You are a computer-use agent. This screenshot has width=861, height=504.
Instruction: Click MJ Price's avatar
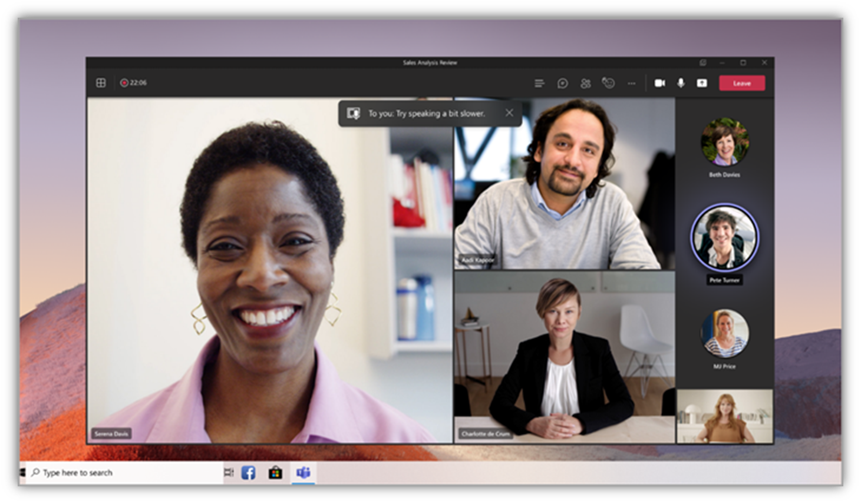tap(725, 336)
